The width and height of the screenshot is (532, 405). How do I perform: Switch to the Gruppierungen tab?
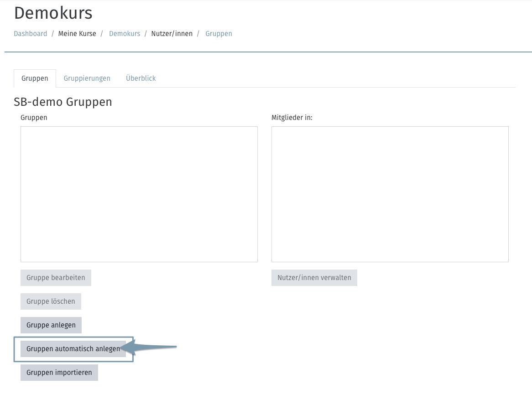(87, 78)
